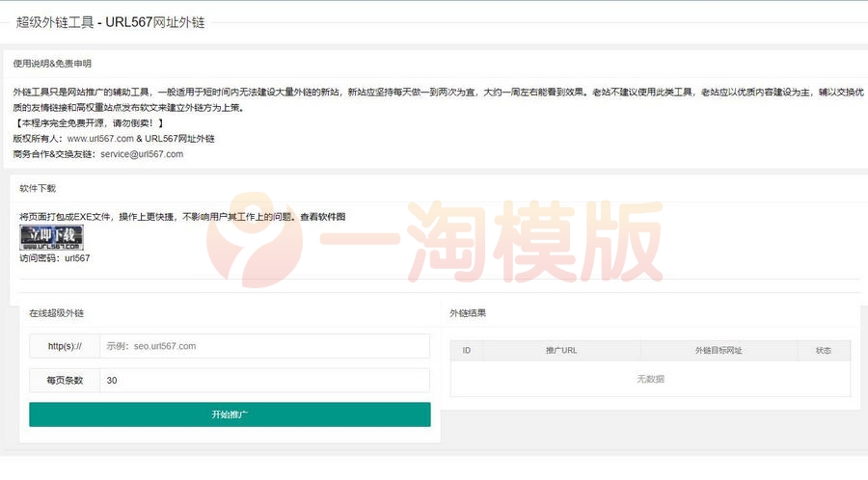Click the 软件下载 section heading
The image size is (868, 480).
click(38, 189)
